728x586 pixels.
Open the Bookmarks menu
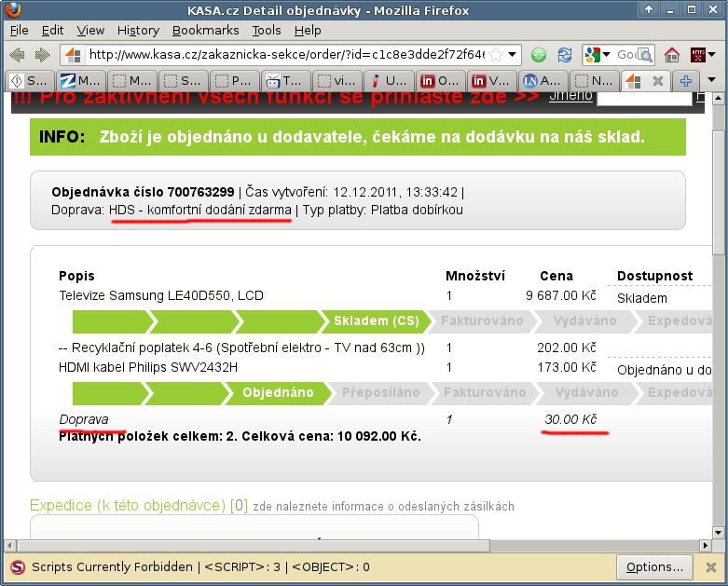pos(205,30)
